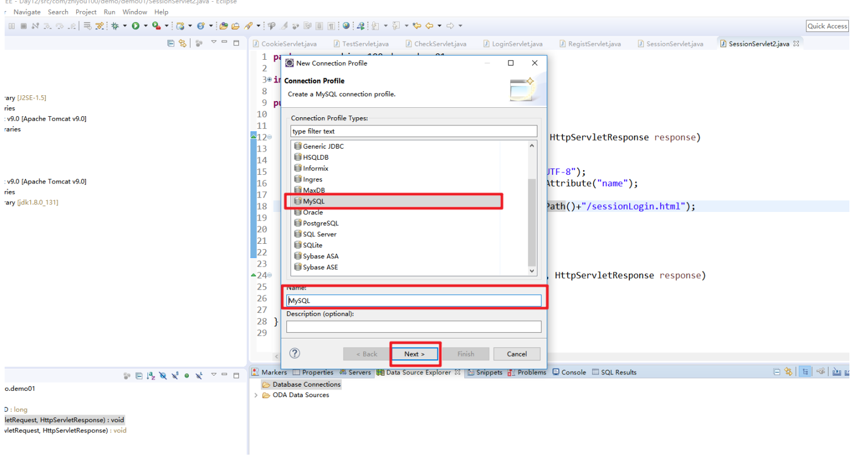Image resolution: width=868 pixels, height=461 pixels.
Task: Open Run menu
Action: pos(109,12)
